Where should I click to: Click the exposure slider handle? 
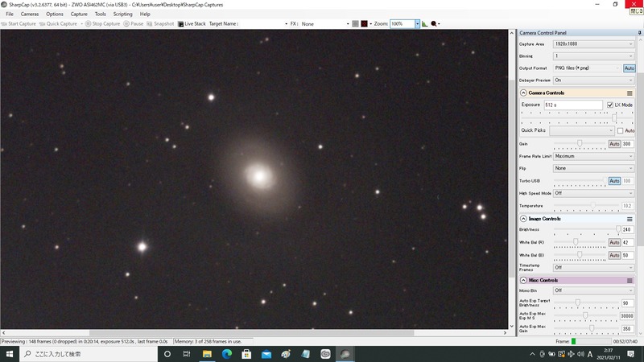[x=614, y=117]
